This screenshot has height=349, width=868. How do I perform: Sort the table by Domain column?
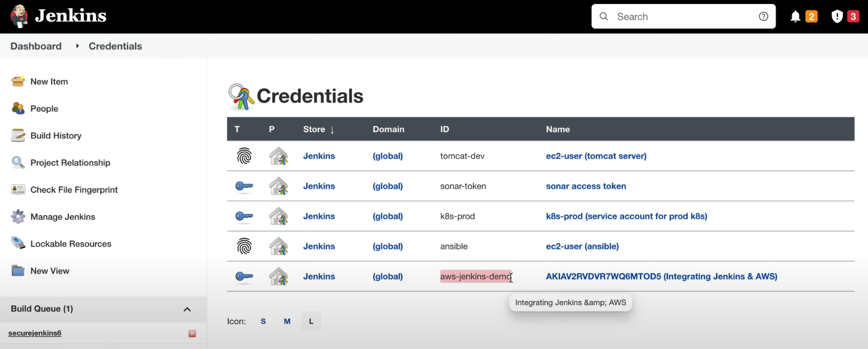point(388,129)
